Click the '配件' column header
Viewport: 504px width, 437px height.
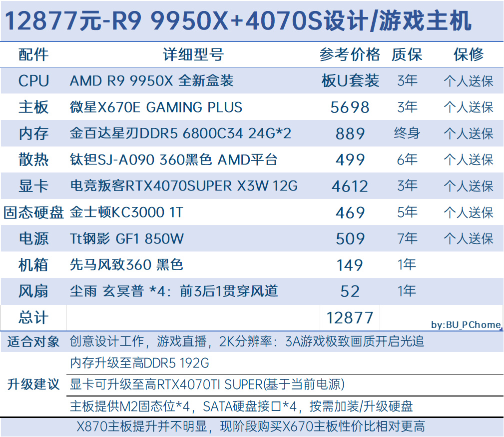click(x=33, y=54)
